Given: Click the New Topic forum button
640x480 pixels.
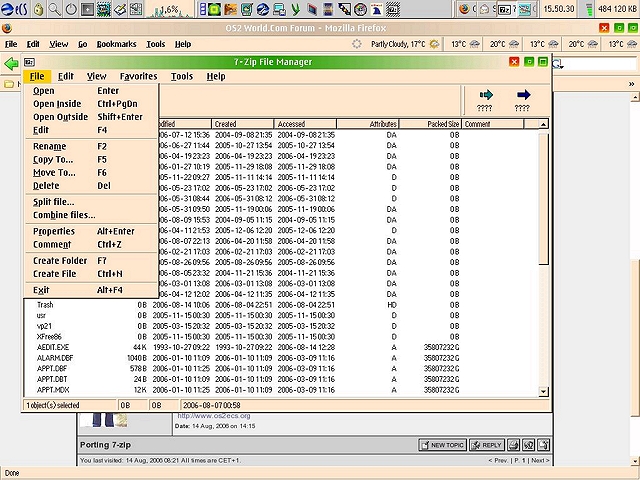Looking at the screenshot, I should pos(444,445).
